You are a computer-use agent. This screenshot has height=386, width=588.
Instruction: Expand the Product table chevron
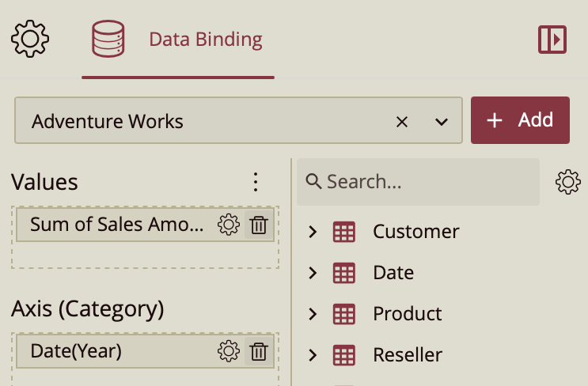[x=313, y=314]
